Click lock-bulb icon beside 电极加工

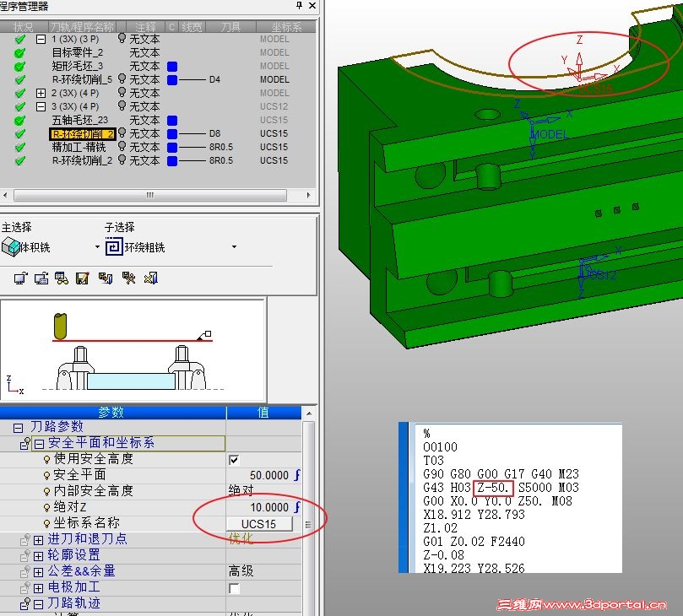click(x=25, y=587)
